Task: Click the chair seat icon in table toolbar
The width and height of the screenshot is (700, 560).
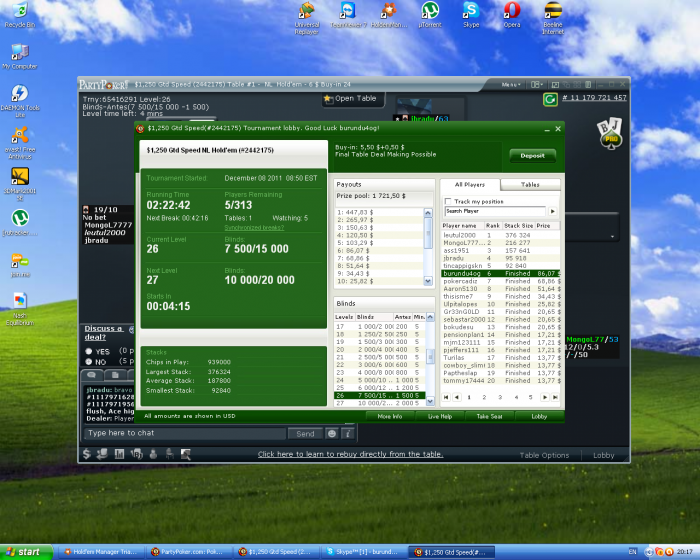Action: coord(170,454)
